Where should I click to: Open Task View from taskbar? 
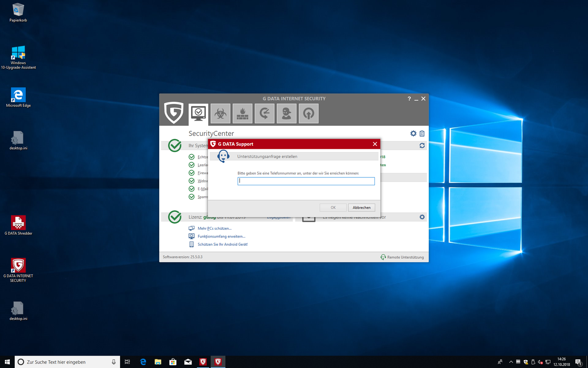pyautogui.click(x=127, y=362)
